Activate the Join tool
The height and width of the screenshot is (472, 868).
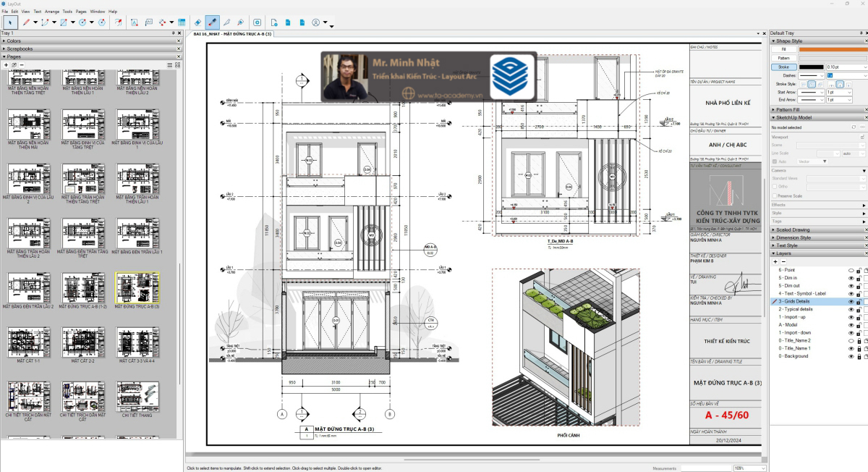tap(240, 22)
